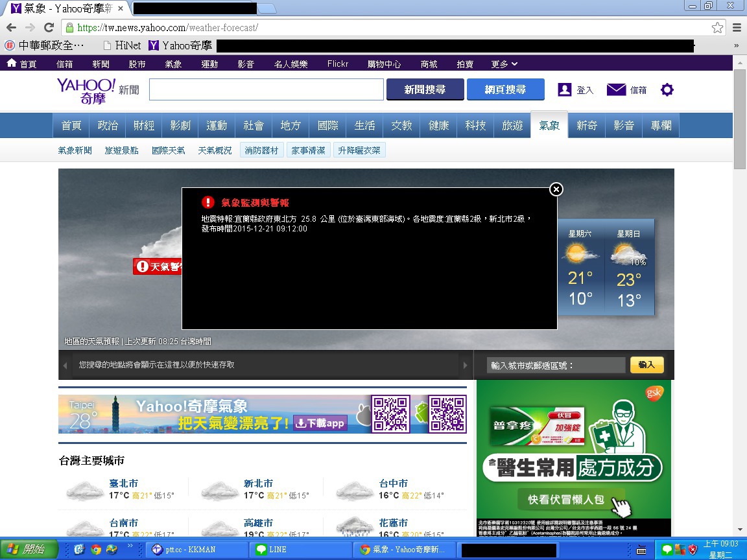Screen dimensions: 747x560
Task: Click the 新聞搜尋 button
Action: click(x=425, y=89)
